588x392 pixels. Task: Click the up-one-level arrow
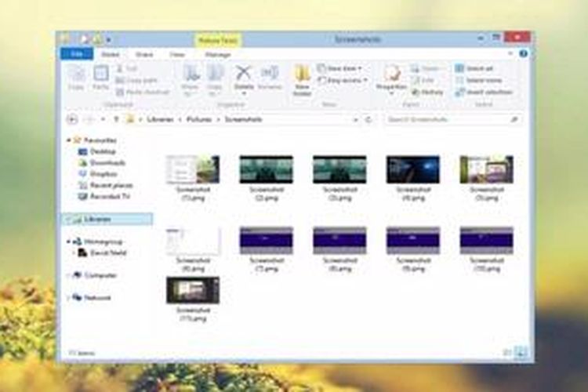click(x=116, y=119)
